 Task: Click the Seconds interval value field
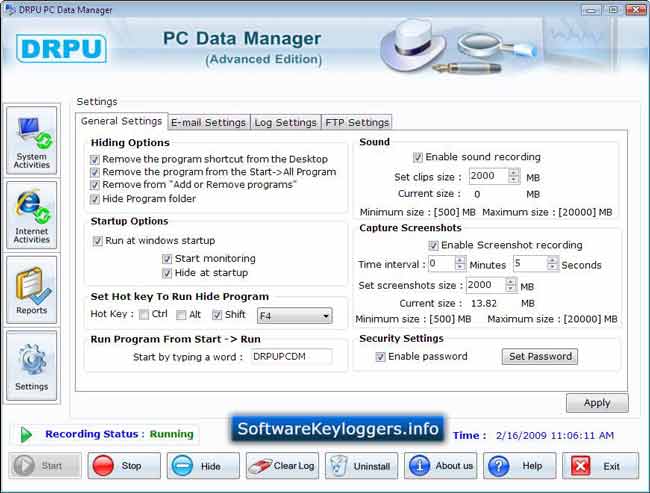coord(530,264)
